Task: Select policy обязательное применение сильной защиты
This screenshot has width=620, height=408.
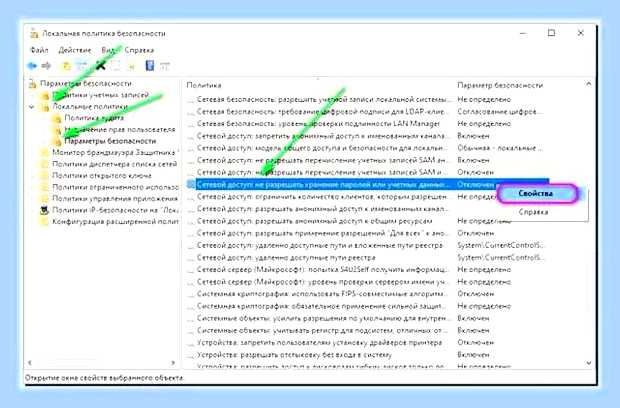Action: (321, 306)
